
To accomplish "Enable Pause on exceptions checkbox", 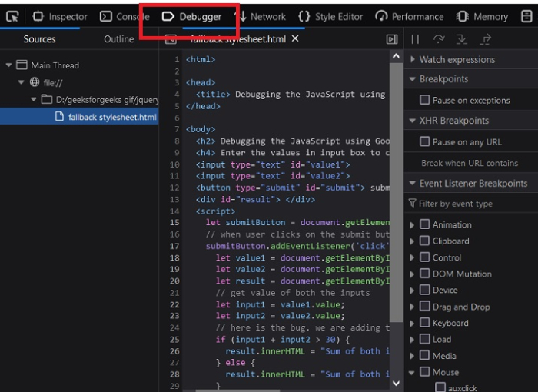I will [424, 100].
